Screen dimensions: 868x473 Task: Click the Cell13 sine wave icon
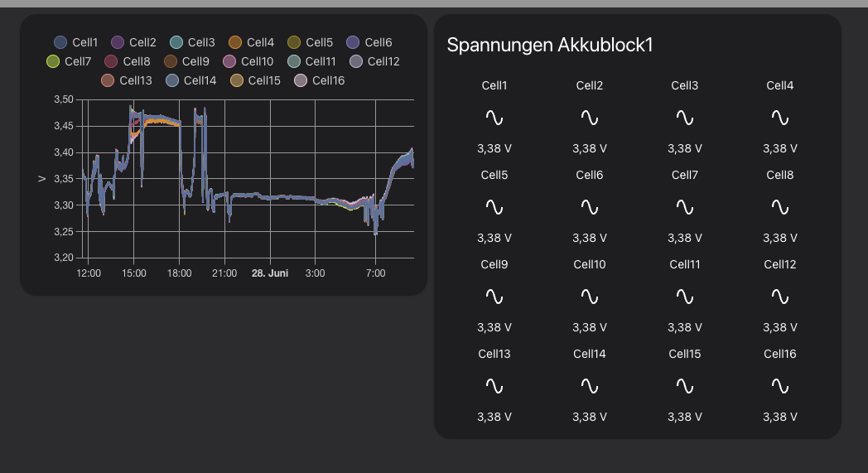point(494,386)
